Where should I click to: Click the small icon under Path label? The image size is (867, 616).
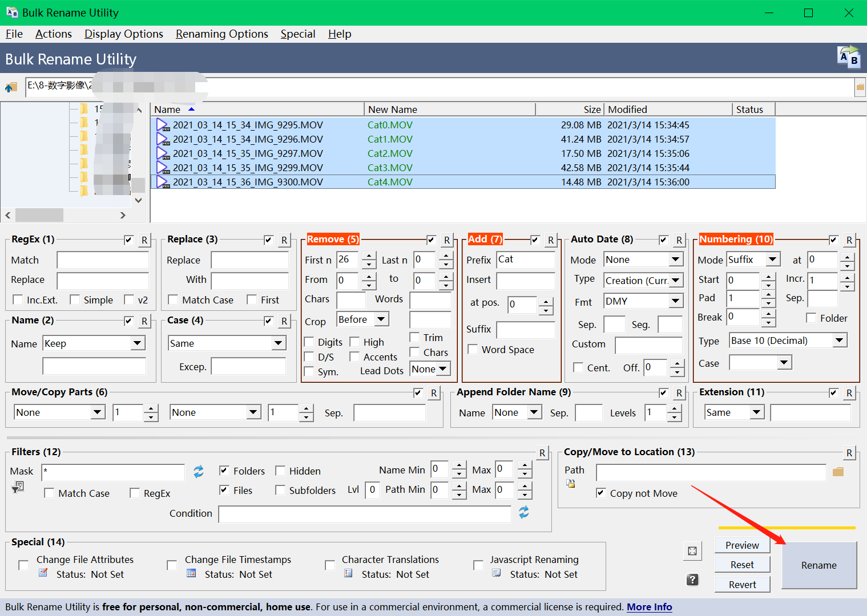pyautogui.click(x=570, y=484)
